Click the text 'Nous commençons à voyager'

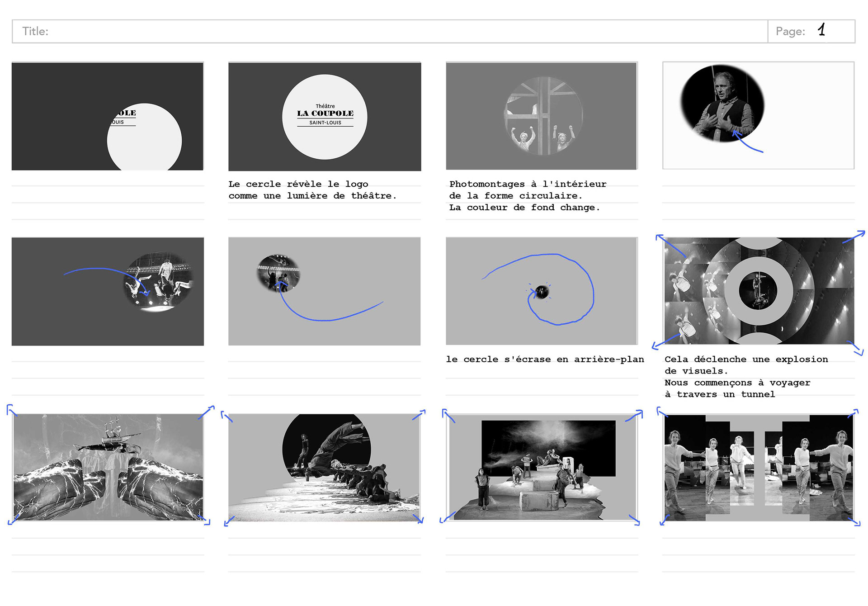[737, 383]
